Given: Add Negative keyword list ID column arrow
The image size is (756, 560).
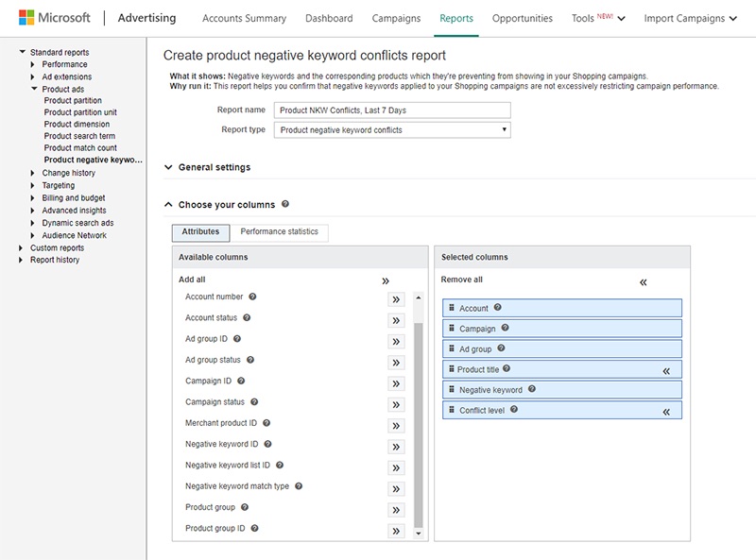Looking at the screenshot, I should click(396, 468).
